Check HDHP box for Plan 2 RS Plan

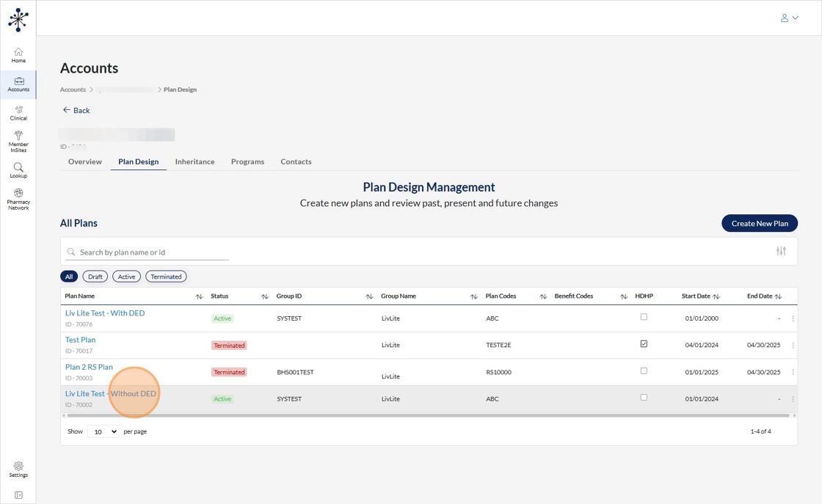pos(644,371)
